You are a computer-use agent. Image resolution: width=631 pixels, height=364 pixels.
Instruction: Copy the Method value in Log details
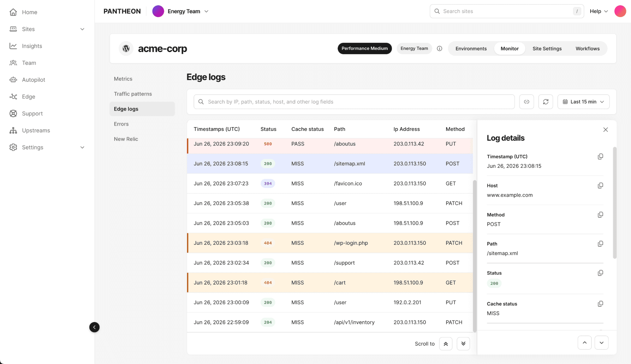click(x=600, y=215)
